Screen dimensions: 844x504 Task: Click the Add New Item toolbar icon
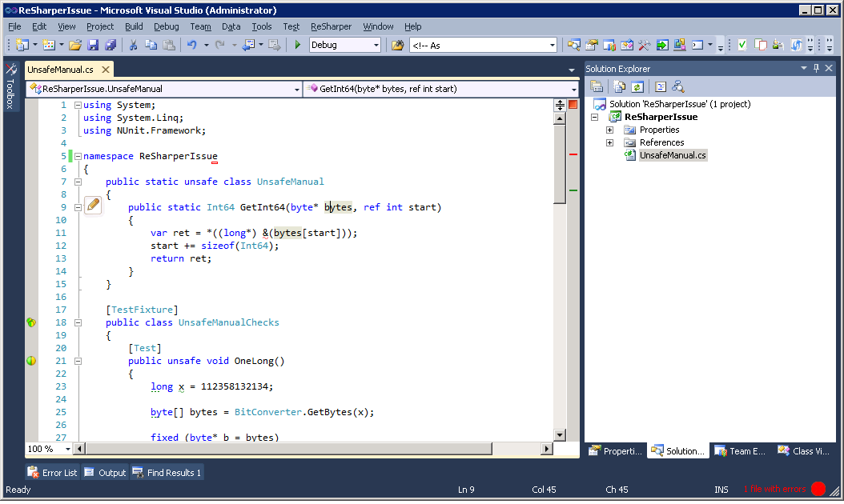(x=48, y=45)
